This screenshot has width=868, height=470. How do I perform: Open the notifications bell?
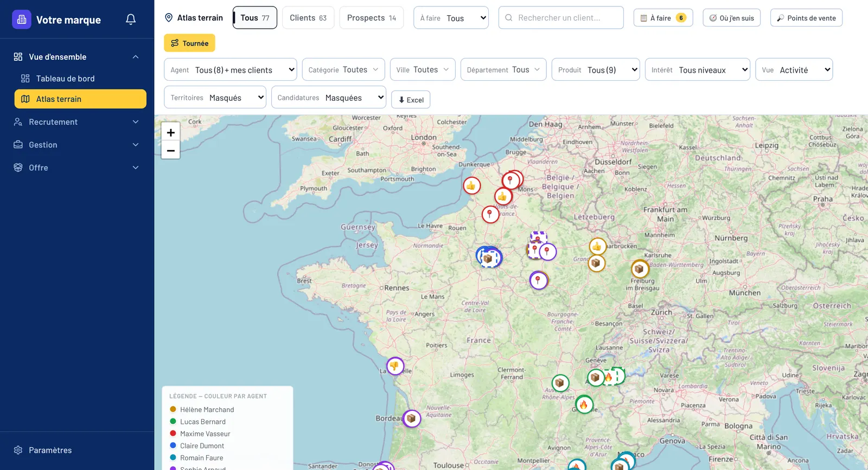(x=131, y=20)
